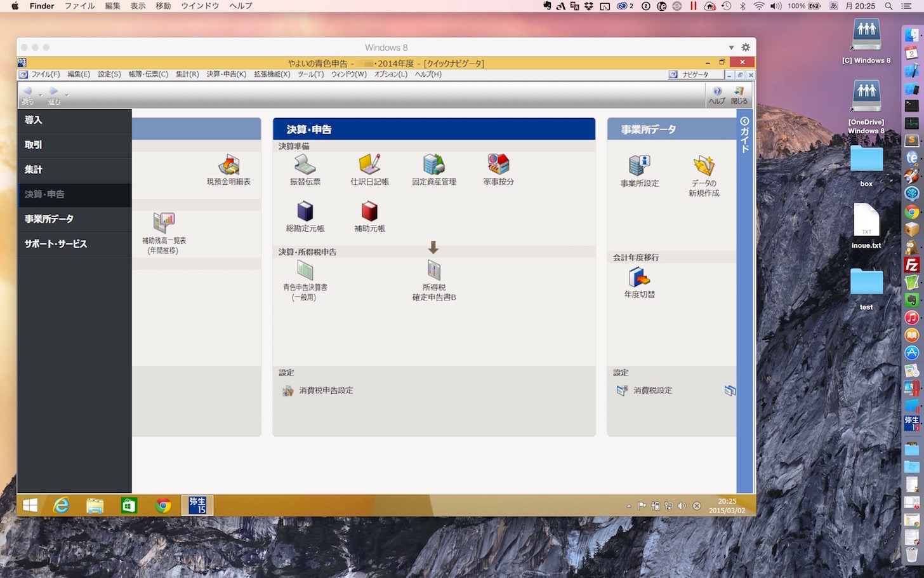The height and width of the screenshot is (578, 924).
Task: Click the ヘルプ toolbar icon
Action: (717, 95)
